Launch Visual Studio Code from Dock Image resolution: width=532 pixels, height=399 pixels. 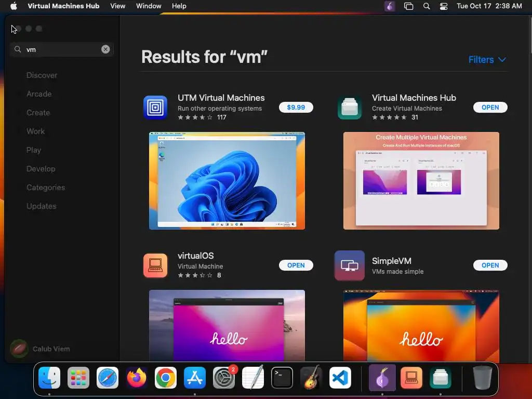[340, 377]
